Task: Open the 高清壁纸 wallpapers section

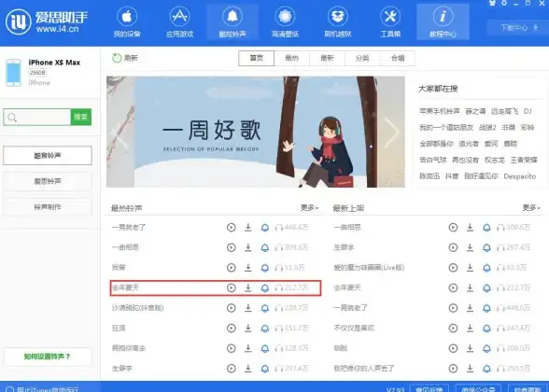Action: tap(285, 22)
